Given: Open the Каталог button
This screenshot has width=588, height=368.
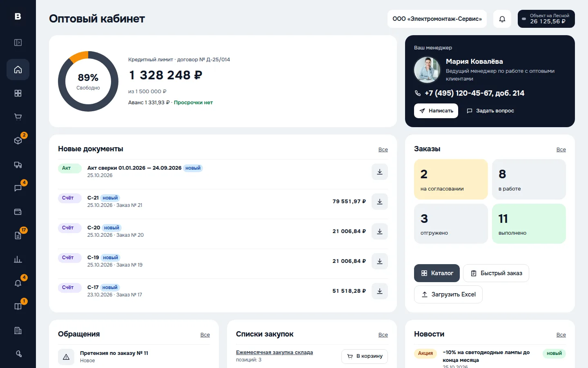Looking at the screenshot, I should (x=437, y=273).
